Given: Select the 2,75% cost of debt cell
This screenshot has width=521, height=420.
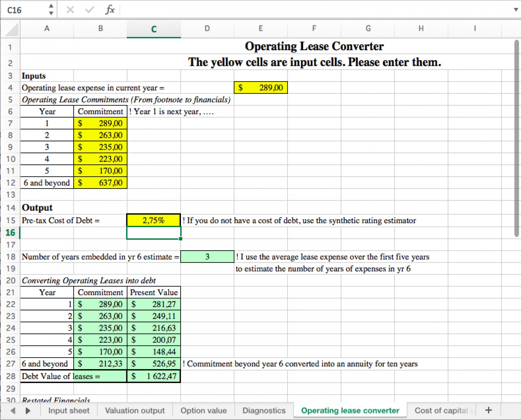Looking at the screenshot, I should pyautogui.click(x=154, y=220).
